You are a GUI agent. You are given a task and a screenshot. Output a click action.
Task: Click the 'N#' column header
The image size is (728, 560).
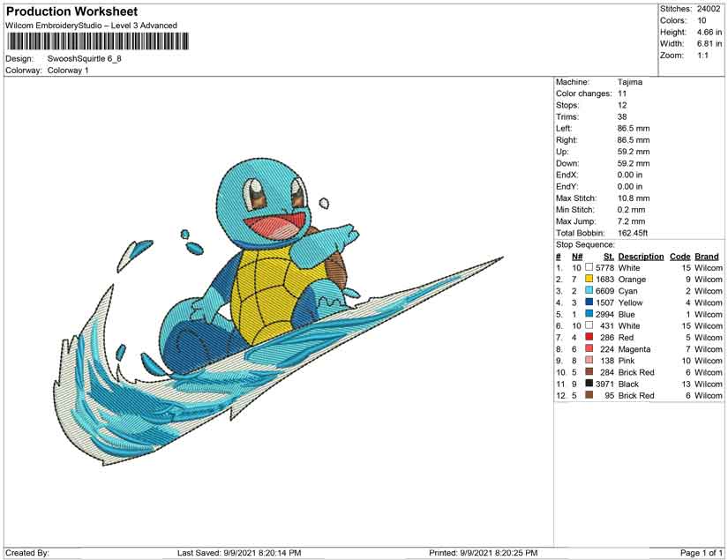[x=577, y=257]
